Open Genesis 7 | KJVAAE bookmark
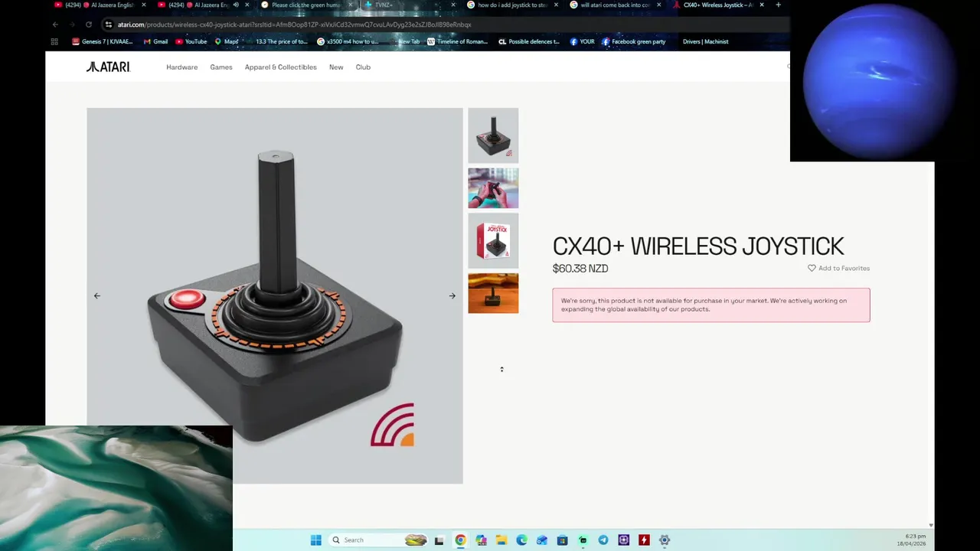The width and height of the screenshot is (980, 551). pos(103,42)
